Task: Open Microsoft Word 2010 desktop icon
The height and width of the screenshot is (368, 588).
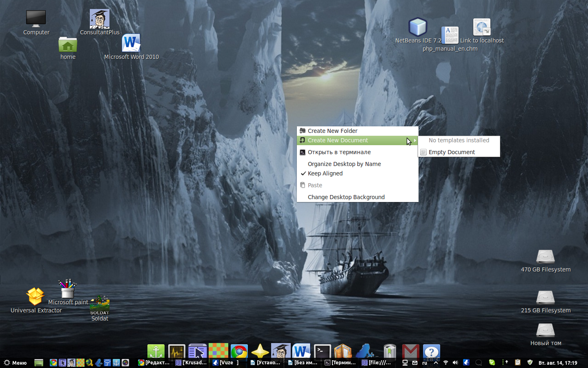Action: pyautogui.click(x=131, y=43)
